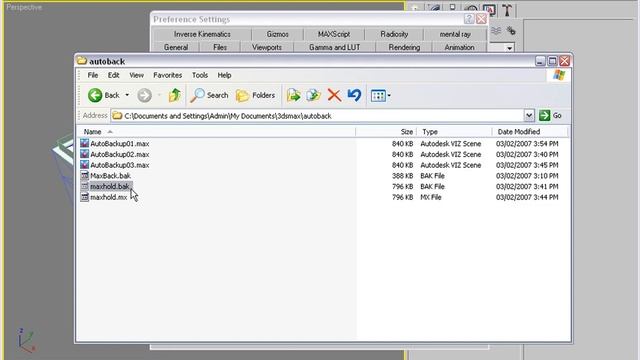The image size is (640, 360).
Task: Toggle the Folders pane
Action: coord(256,95)
